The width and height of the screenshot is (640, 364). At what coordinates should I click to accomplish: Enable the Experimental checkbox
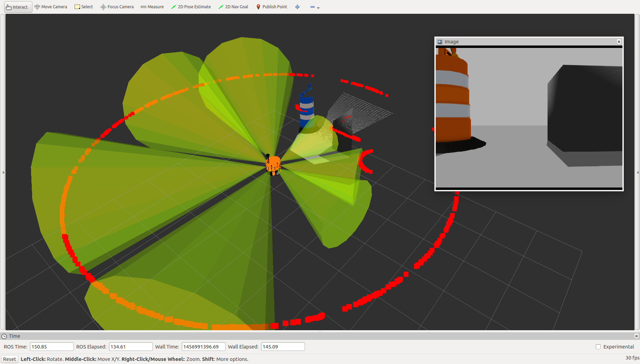[x=598, y=347]
